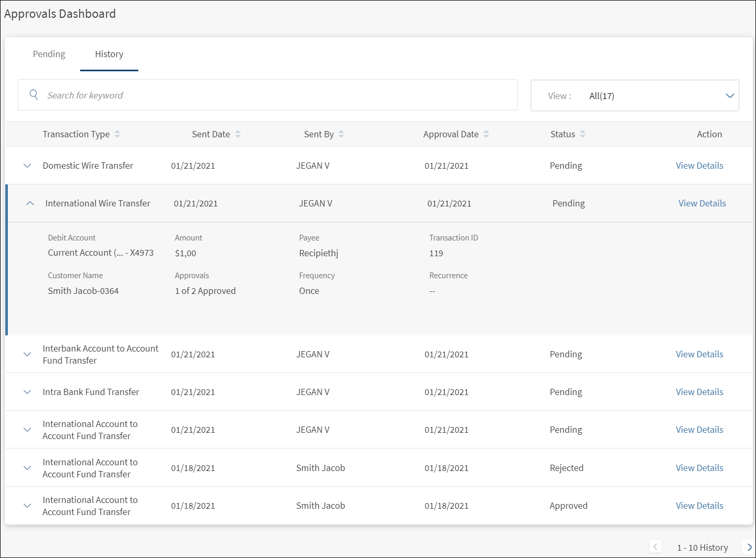This screenshot has width=756, height=558.
Task: View Details for Domestic Wire Transfer
Action: tap(699, 166)
